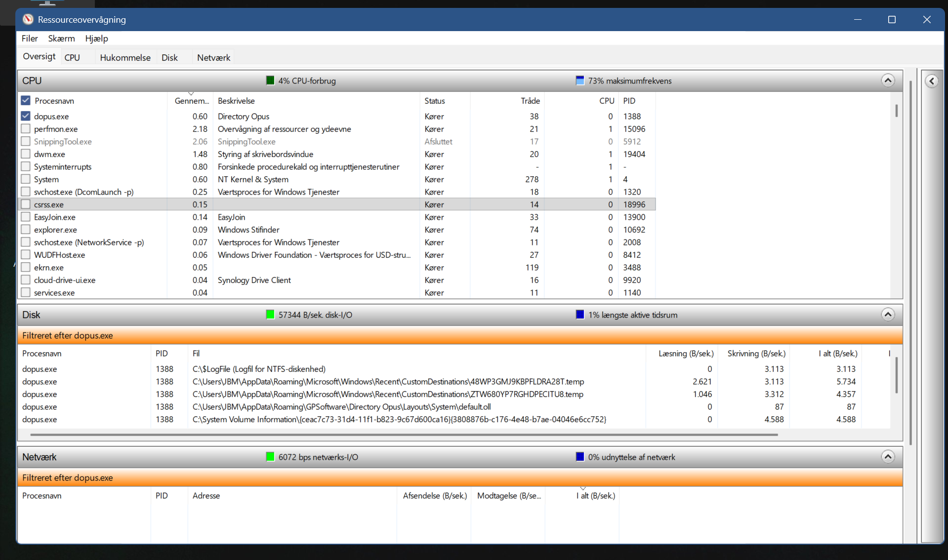Sort disk list by Skrivning (B/sek.) header

click(x=756, y=354)
